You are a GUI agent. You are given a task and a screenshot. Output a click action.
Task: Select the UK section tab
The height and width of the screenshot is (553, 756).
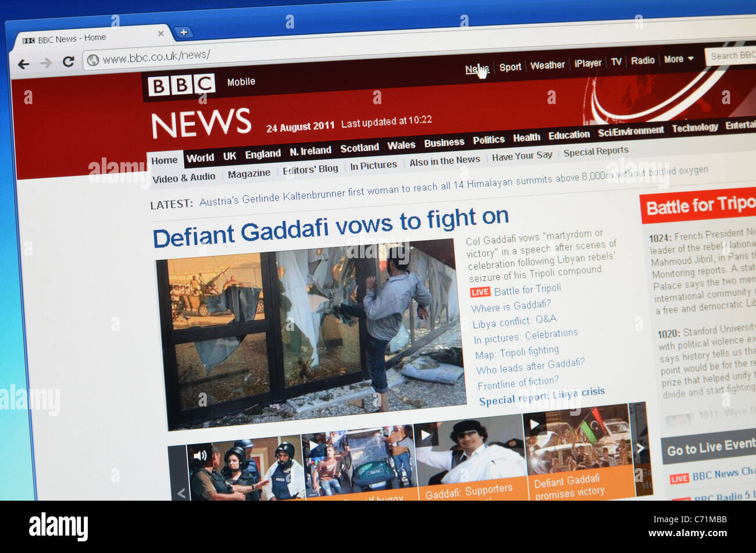point(230,156)
